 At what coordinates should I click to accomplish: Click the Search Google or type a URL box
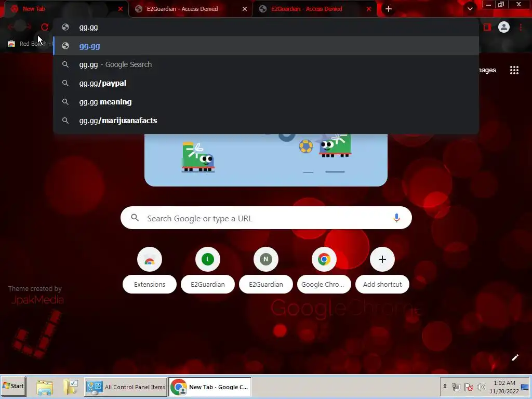pos(266,218)
